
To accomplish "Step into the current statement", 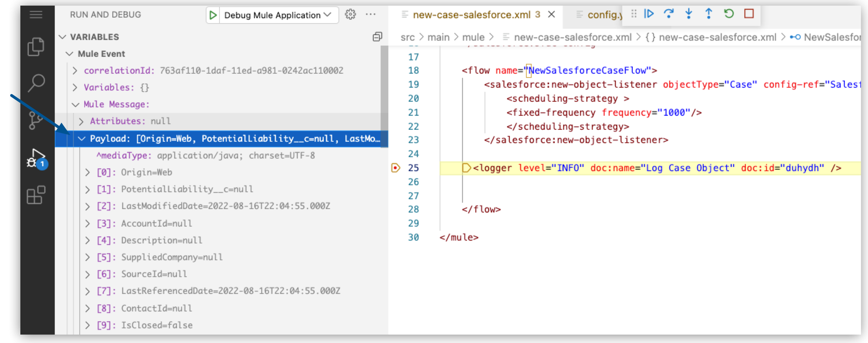I will (689, 14).
